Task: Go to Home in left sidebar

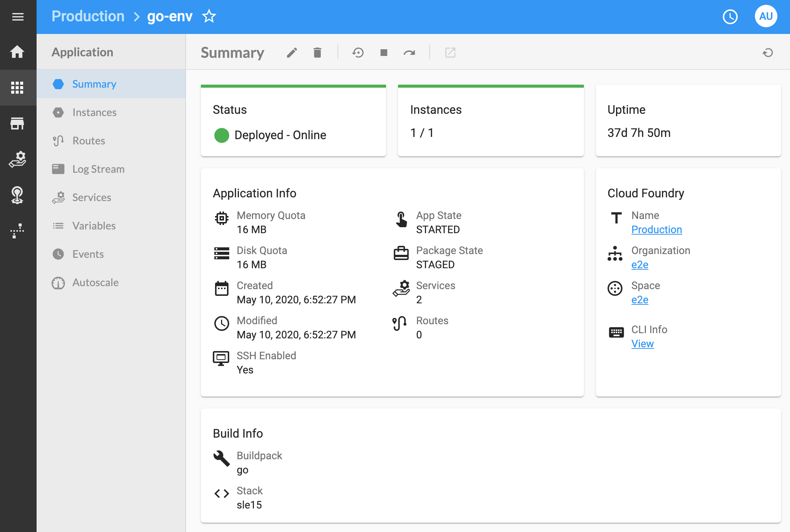Action: pyautogui.click(x=18, y=51)
